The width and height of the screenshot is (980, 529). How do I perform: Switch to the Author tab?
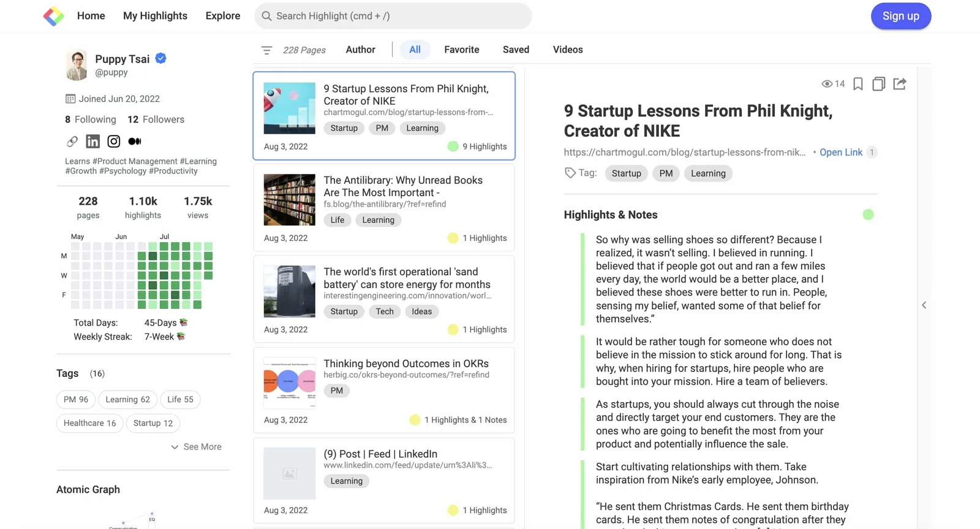tap(360, 50)
